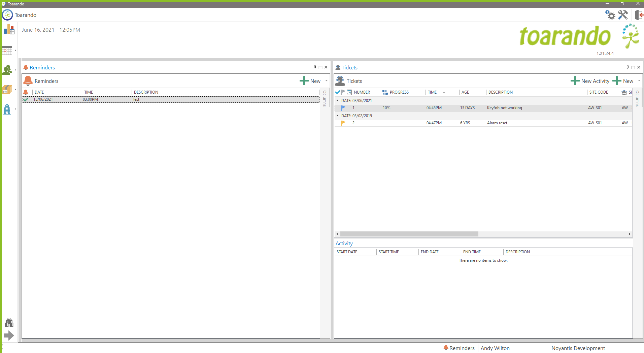644x353 pixels.
Task: Open the contacts people icon in sidebar
Action: click(x=7, y=70)
